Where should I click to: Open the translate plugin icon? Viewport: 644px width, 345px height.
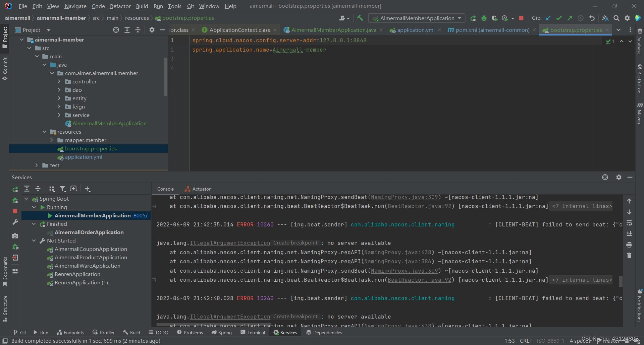point(605,18)
